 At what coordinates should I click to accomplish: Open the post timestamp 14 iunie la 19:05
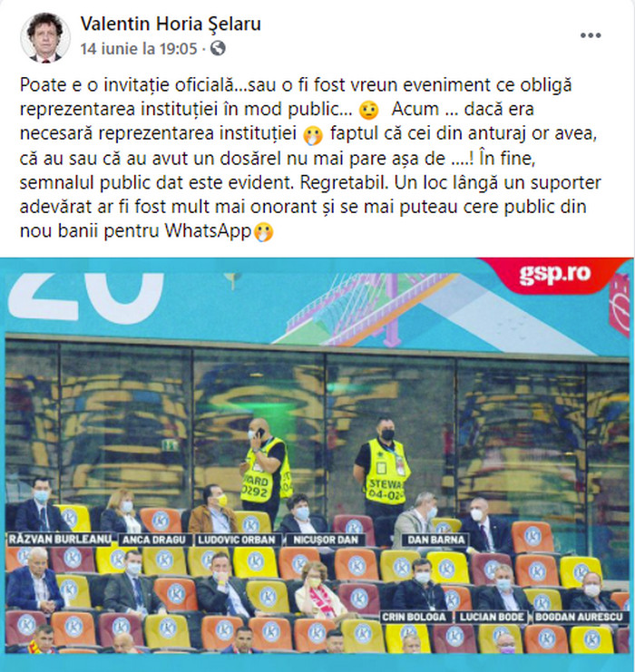(139, 48)
